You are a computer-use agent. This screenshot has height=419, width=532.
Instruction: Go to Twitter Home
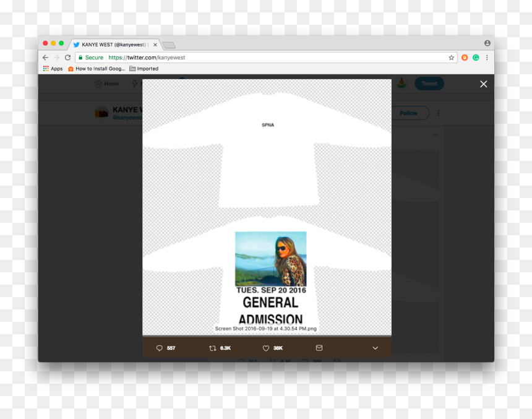click(x=107, y=84)
